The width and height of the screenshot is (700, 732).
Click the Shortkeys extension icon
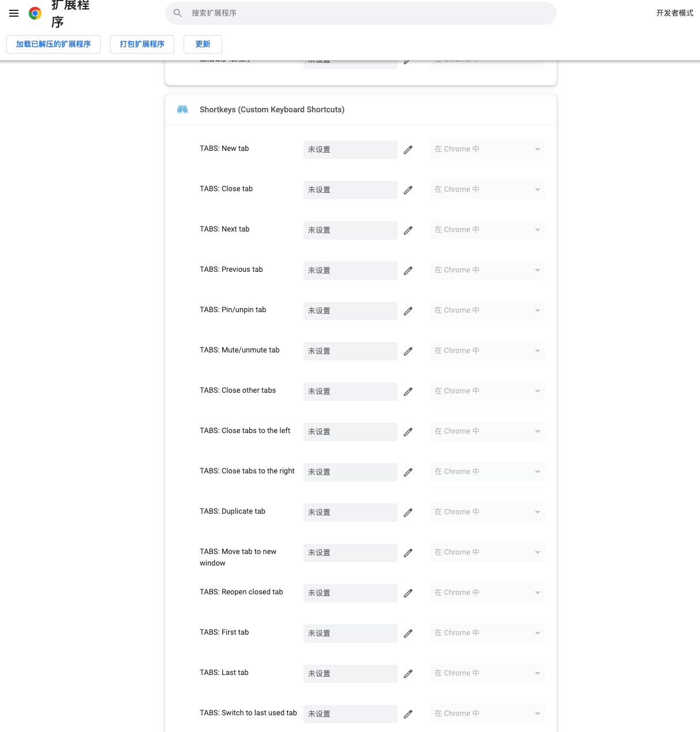click(x=182, y=109)
